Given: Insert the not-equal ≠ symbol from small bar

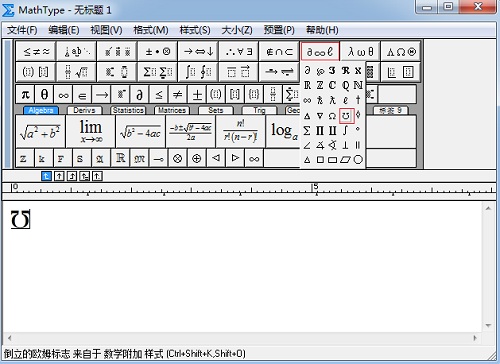Looking at the screenshot, I should (x=177, y=95).
